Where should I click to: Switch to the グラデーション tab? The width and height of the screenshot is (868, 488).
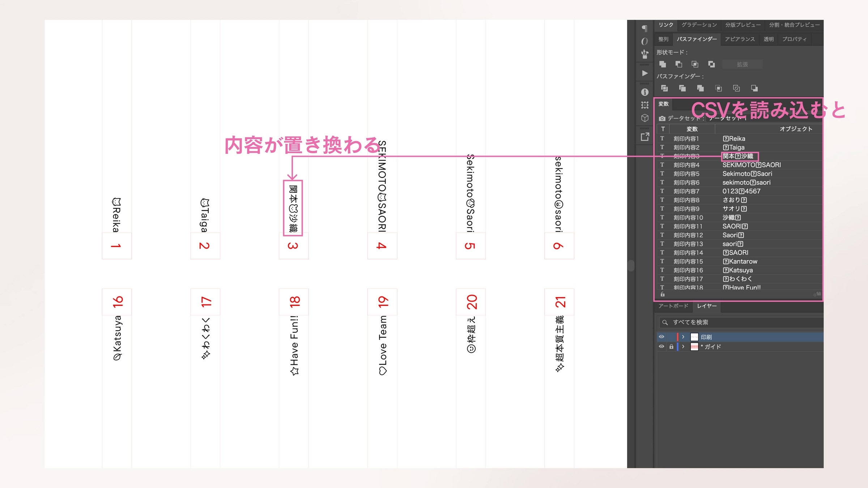699,25
